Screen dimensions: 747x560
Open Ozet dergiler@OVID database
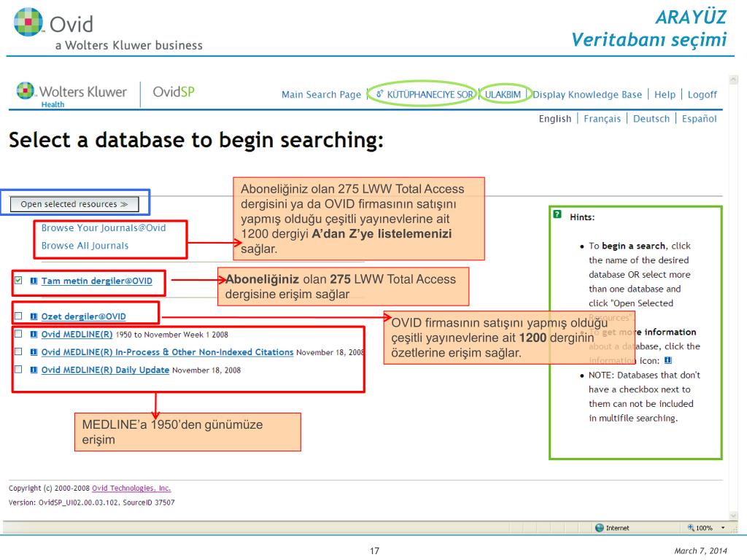pos(83,316)
